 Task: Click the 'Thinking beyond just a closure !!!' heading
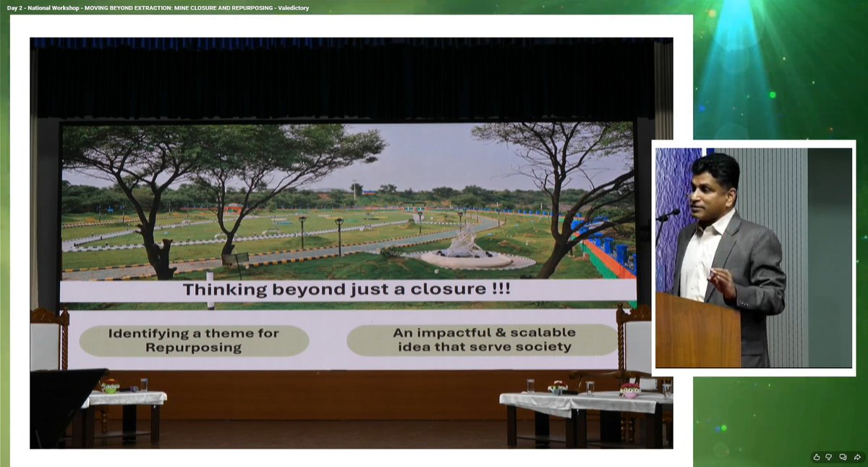click(346, 290)
